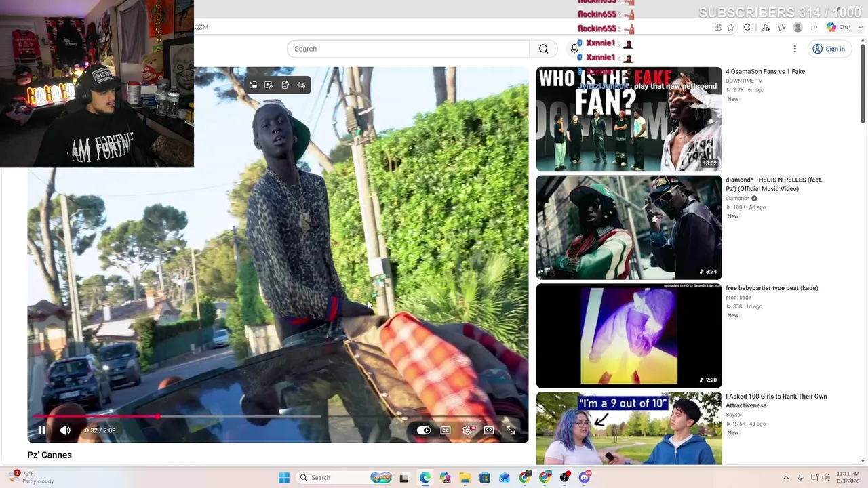
Task: Open the browser profile avatar
Action: pyautogui.click(x=797, y=27)
